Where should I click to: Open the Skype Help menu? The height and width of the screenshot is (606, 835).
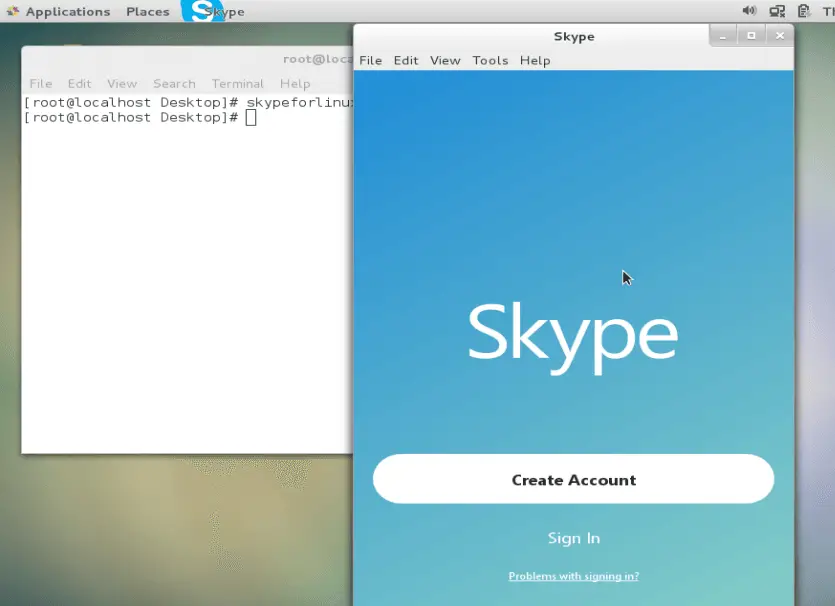tap(535, 61)
